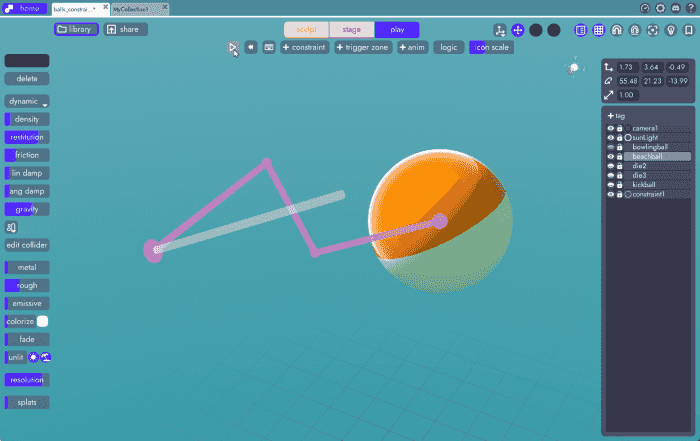Open the settings gear icon
The height and width of the screenshot is (441, 700).
pyautogui.click(x=660, y=8)
